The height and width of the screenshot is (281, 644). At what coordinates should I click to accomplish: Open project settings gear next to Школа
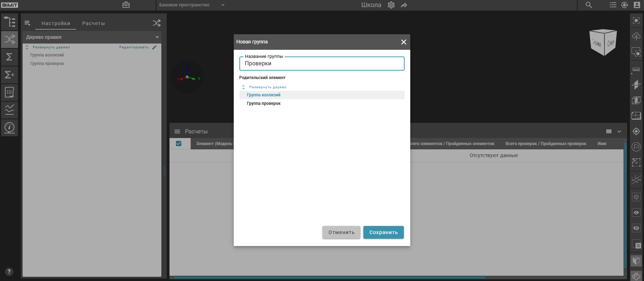pyautogui.click(x=391, y=5)
